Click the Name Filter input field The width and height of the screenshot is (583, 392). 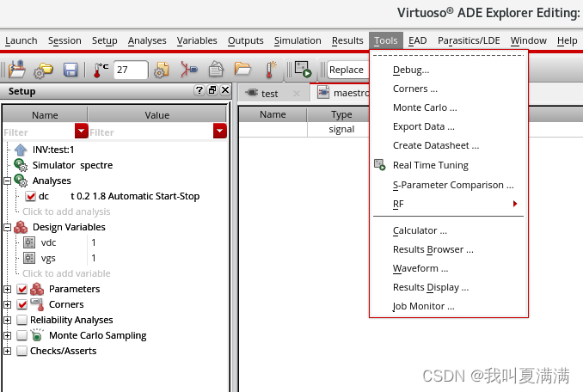(39, 132)
